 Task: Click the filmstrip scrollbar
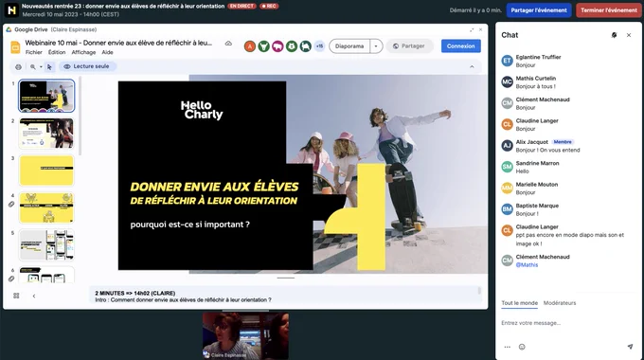pyautogui.click(x=80, y=117)
